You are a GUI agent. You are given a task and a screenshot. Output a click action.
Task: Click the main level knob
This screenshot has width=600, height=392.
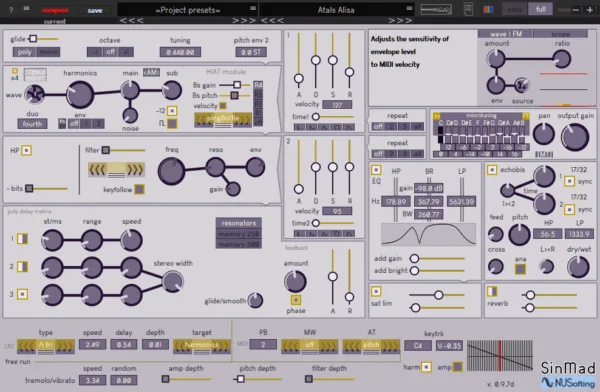pyautogui.click(x=130, y=90)
